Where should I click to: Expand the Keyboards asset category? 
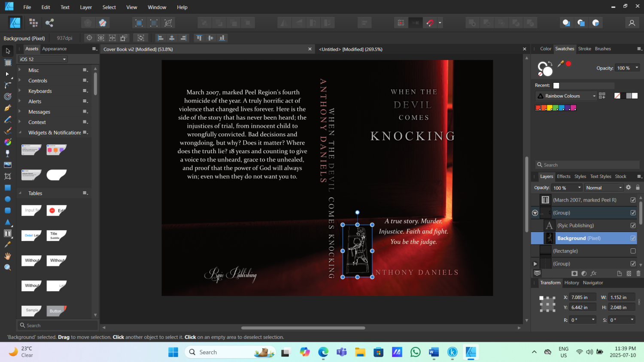click(x=20, y=91)
